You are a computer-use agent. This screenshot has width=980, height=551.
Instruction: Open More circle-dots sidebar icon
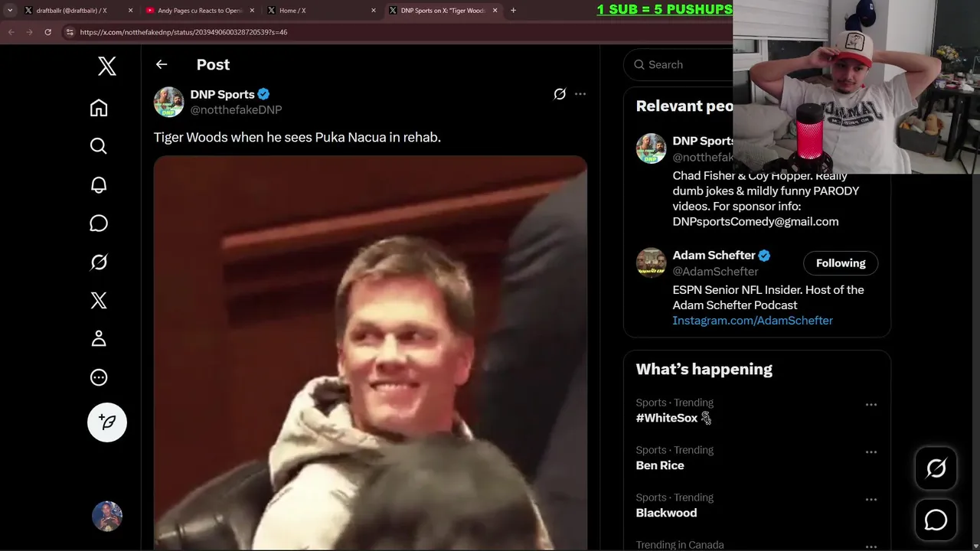99,377
